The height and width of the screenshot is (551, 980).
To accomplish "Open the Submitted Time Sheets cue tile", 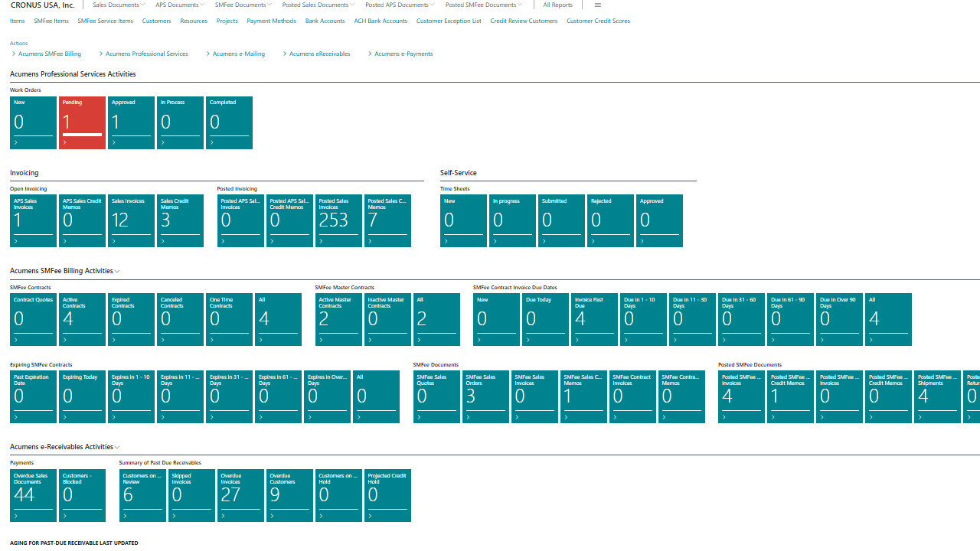I will pyautogui.click(x=561, y=220).
